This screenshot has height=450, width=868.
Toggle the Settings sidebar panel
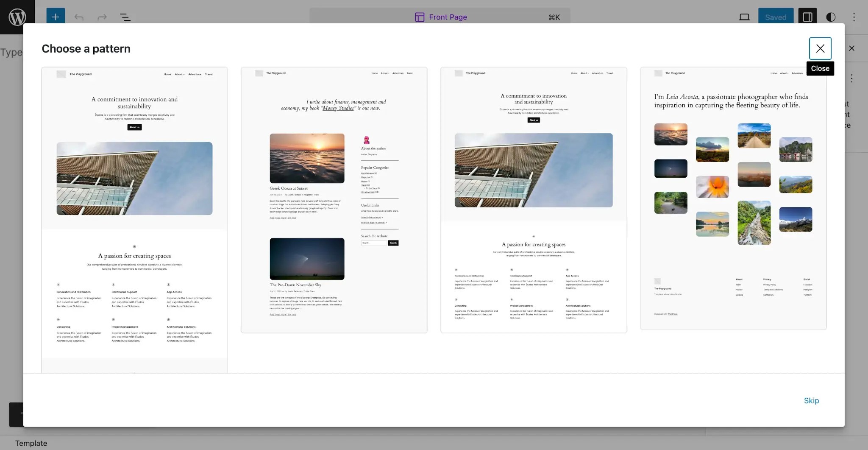(807, 17)
